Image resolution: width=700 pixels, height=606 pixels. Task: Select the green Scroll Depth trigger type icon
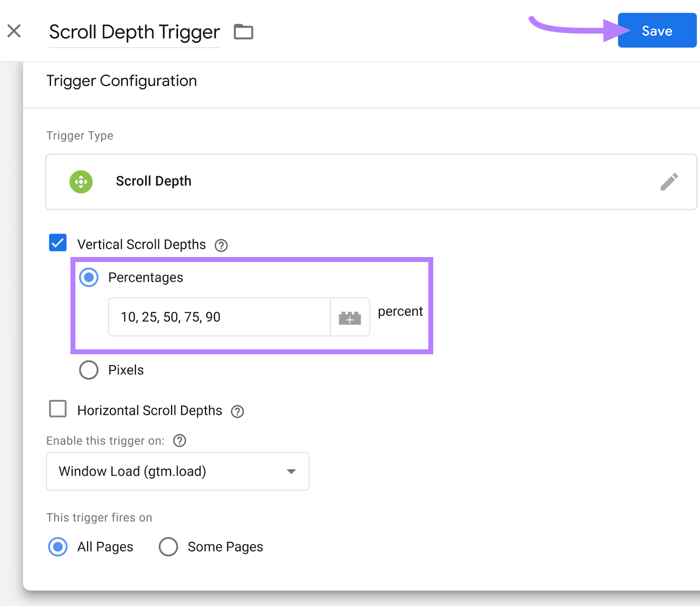[x=80, y=182]
